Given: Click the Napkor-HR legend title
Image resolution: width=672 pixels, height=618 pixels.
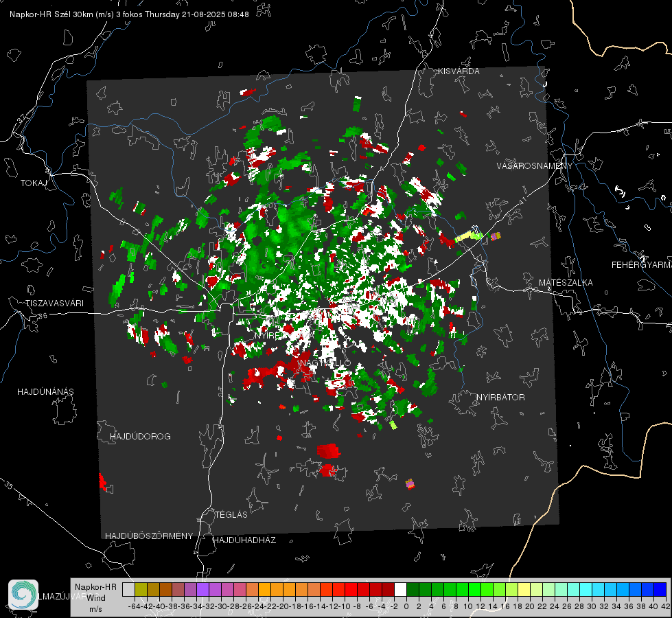Looking at the screenshot, I should point(95,587).
